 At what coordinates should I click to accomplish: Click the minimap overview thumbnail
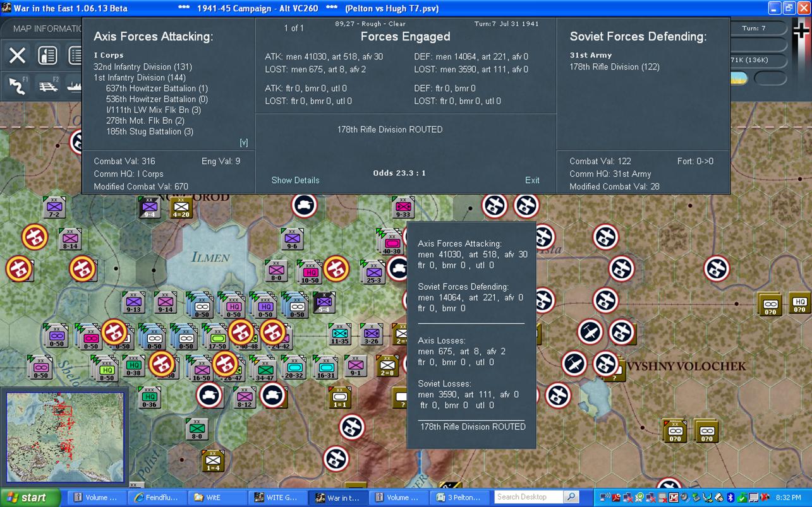point(65,436)
